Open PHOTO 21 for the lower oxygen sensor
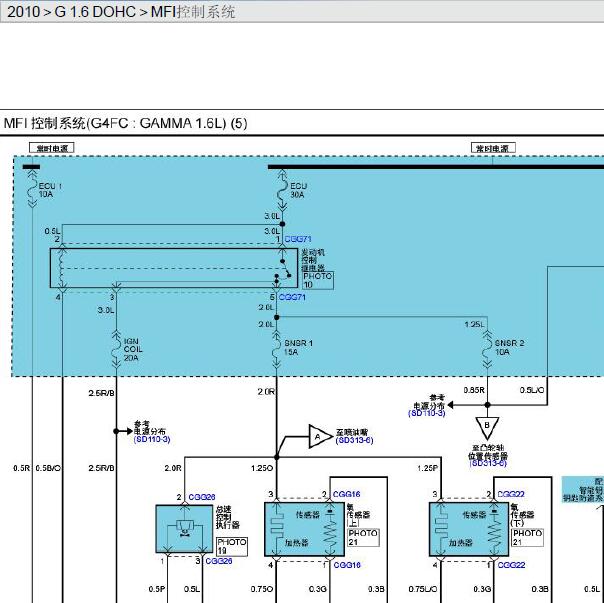The image size is (604, 603). click(527, 537)
